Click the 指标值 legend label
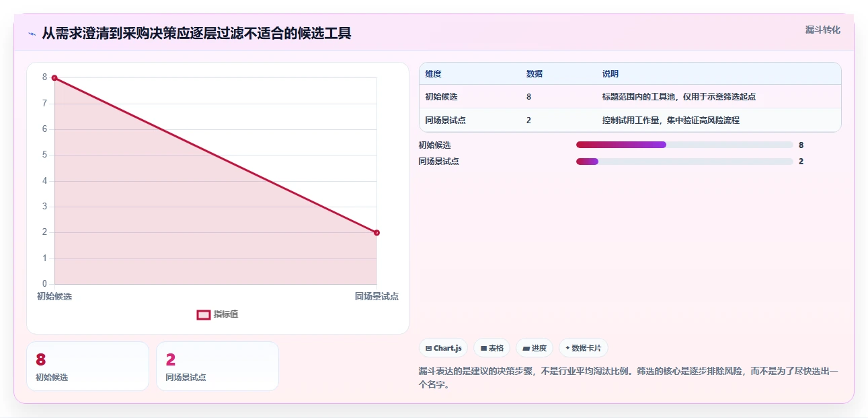Image resolution: width=868 pixels, height=418 pixels. click(x=226, y=314)
